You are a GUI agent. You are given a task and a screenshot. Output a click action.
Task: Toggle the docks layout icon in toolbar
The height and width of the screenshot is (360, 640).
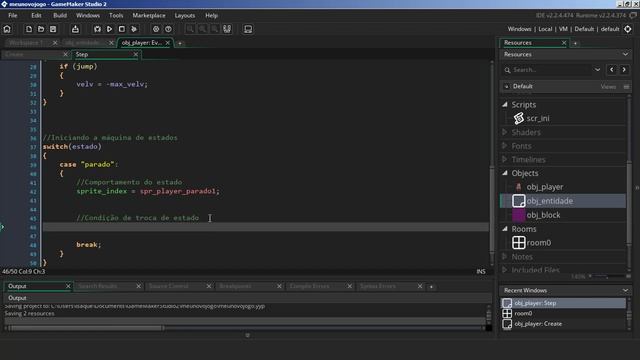point(227,29)
